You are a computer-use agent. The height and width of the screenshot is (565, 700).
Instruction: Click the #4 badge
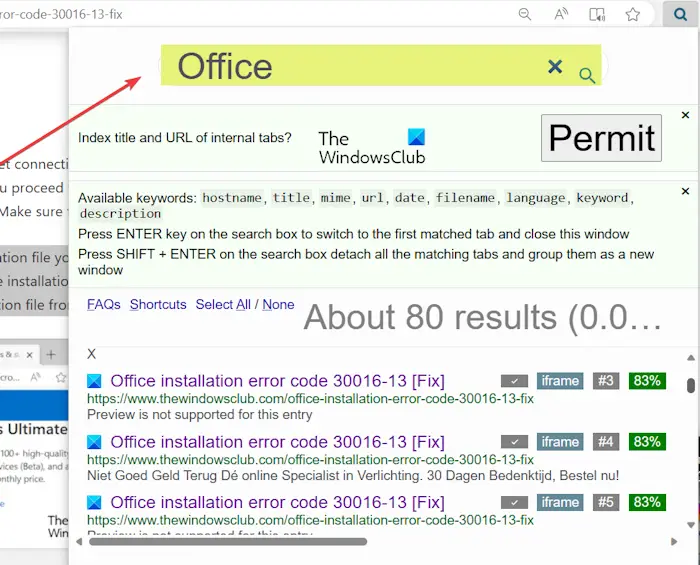click(606, 442)
